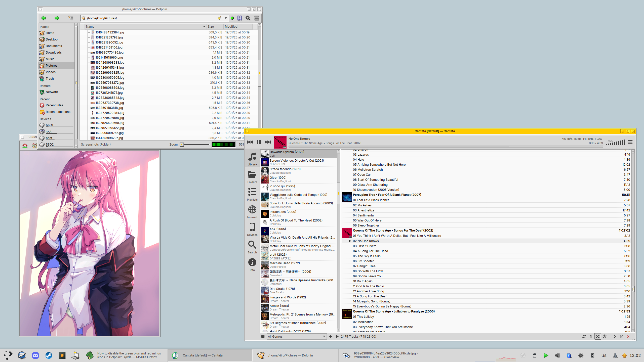Screen dimensions: 644x362
Task: Open volume control in the system tray
Action: 557,355
